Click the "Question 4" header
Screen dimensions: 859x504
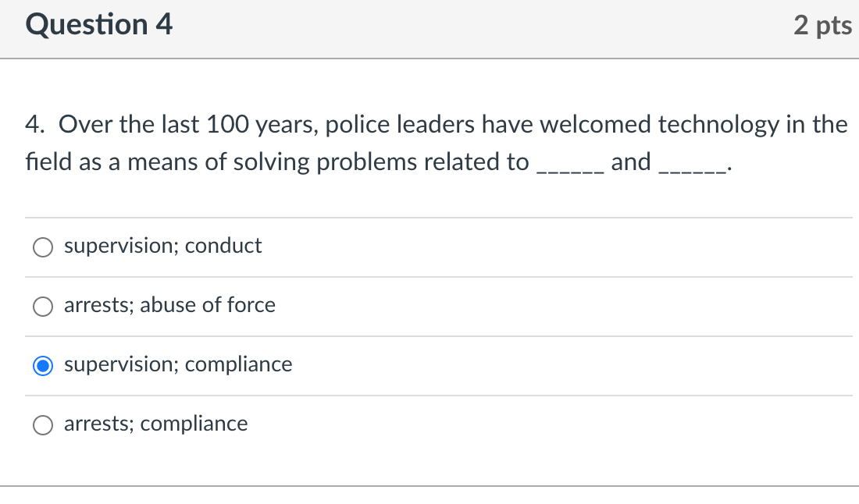click(x=98, y=25)
